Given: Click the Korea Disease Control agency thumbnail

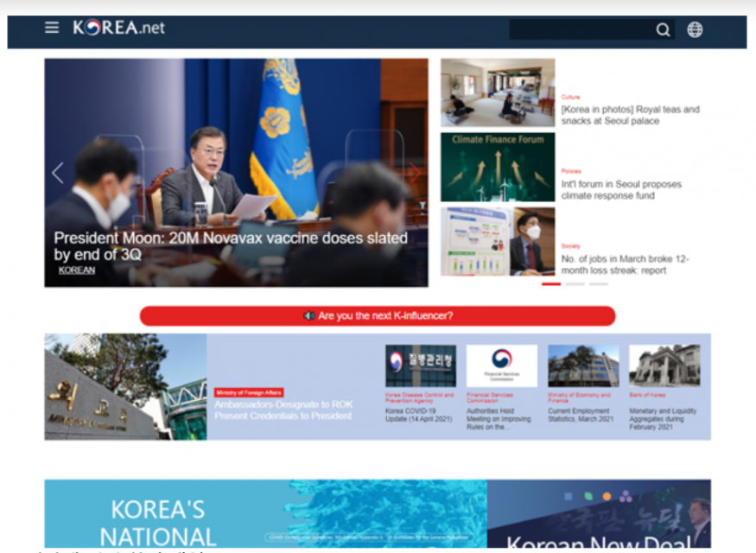Looking at the screenshot, I should coord(421,366).
